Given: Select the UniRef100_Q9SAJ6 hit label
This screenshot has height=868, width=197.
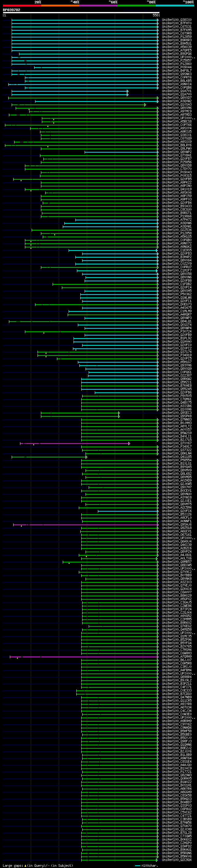Looking at the screenshot, I should [177, 525].
